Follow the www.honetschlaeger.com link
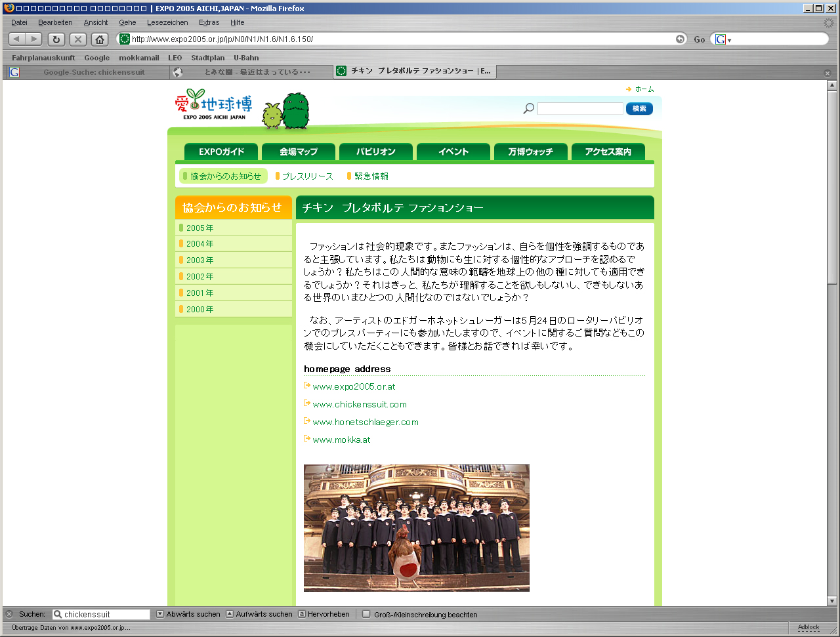Screen dimensions: 840x637 click(366, 422)
